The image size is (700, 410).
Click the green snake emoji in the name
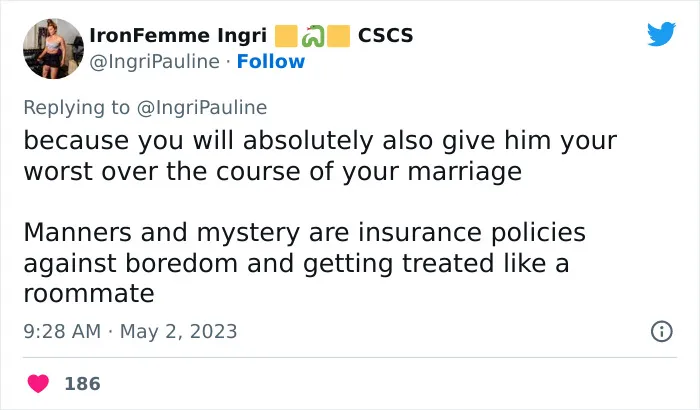coord(312,36)
